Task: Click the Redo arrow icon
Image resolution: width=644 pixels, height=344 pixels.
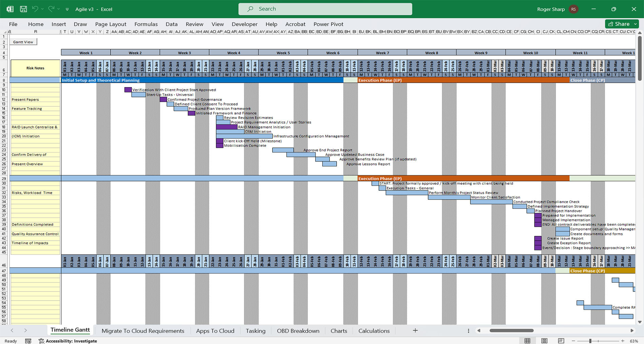Action: click(51, 9)
